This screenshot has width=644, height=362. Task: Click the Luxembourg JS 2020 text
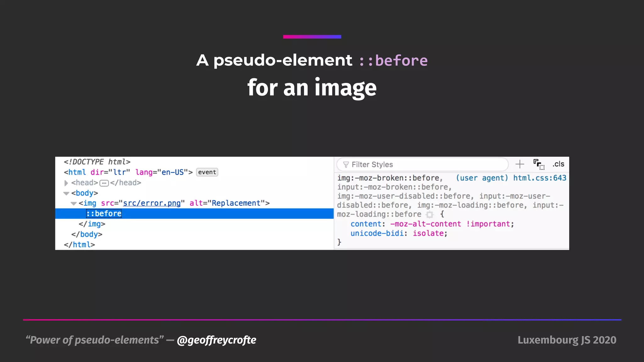pos(567,340)
